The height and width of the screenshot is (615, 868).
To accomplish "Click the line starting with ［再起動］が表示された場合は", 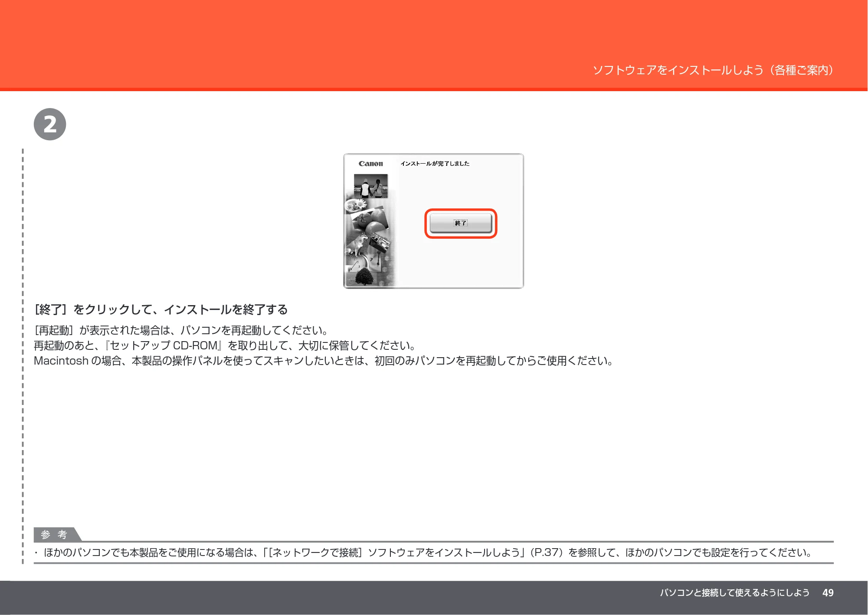I will tap(181, 330).
